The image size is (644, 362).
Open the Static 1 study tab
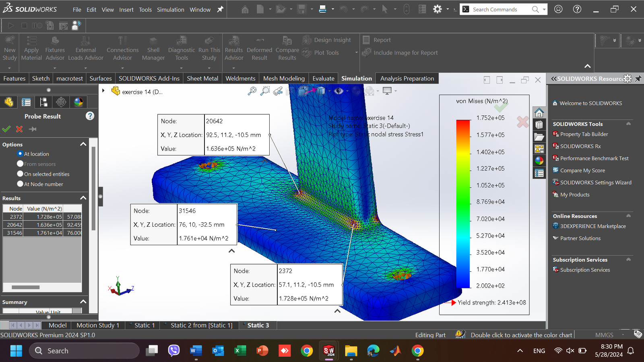click(144, 325)
